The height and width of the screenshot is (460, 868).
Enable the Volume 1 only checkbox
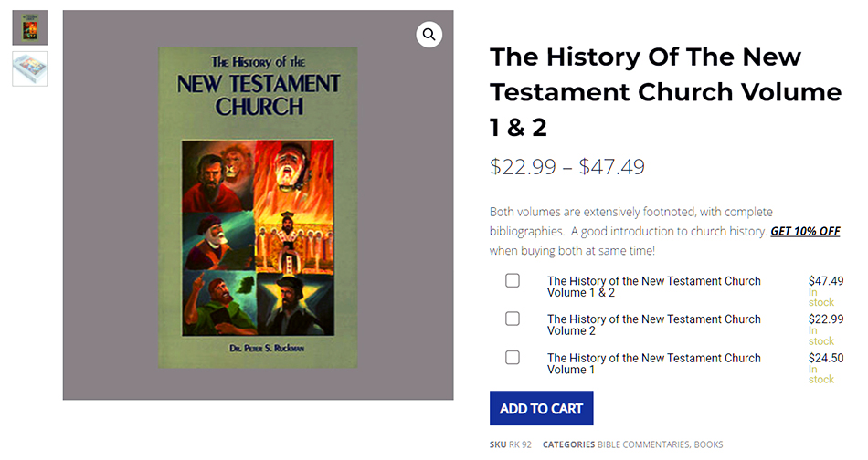513,357
